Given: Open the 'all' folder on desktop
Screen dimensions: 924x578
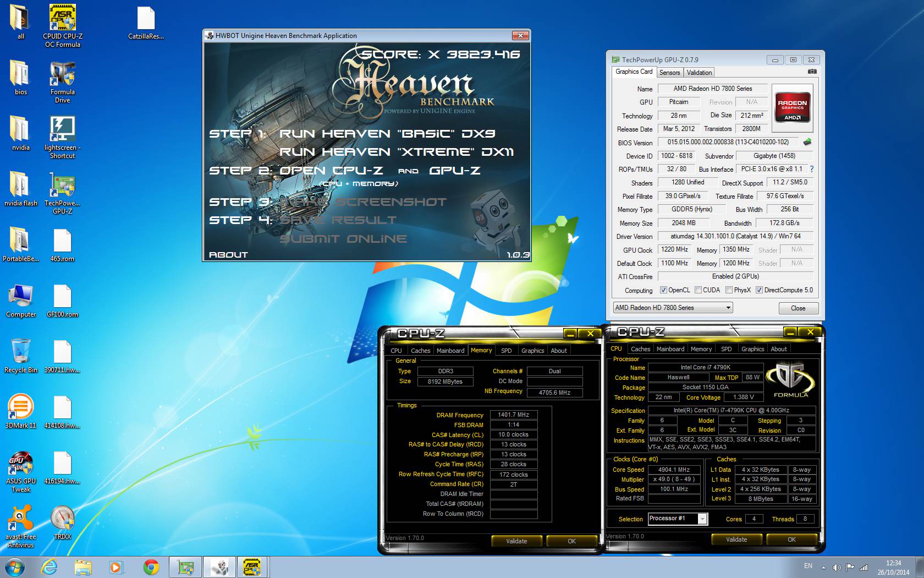Looking at the screenshot, I should pyautogui.click(x=20, y=22).
